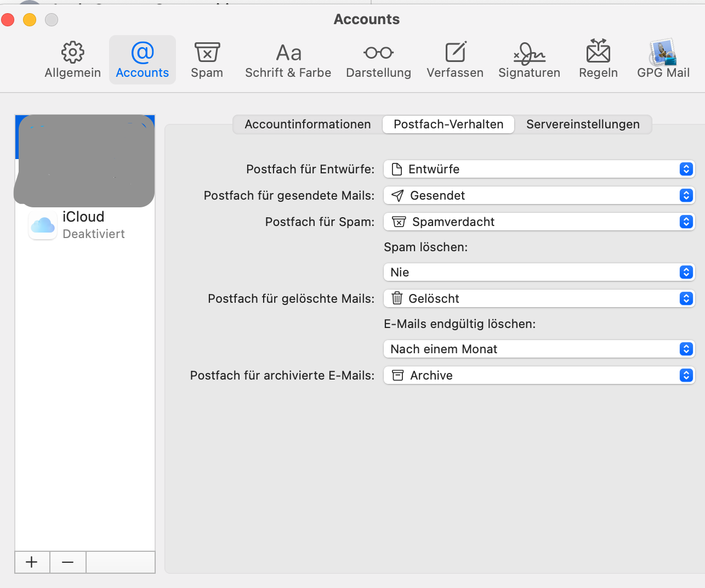This screenshot has width=705, height=588.
Task: Open the Spam löschen 'Nie' dropdown
Action: (539, 272)
